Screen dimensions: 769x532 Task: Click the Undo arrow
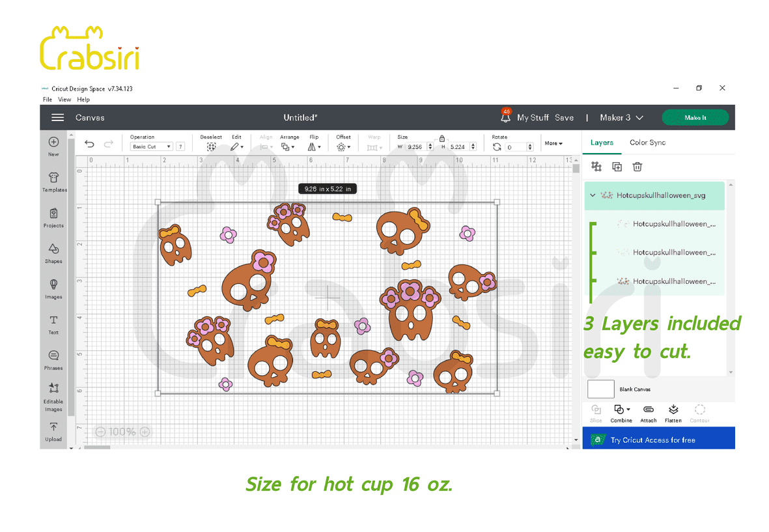[90, 144]
